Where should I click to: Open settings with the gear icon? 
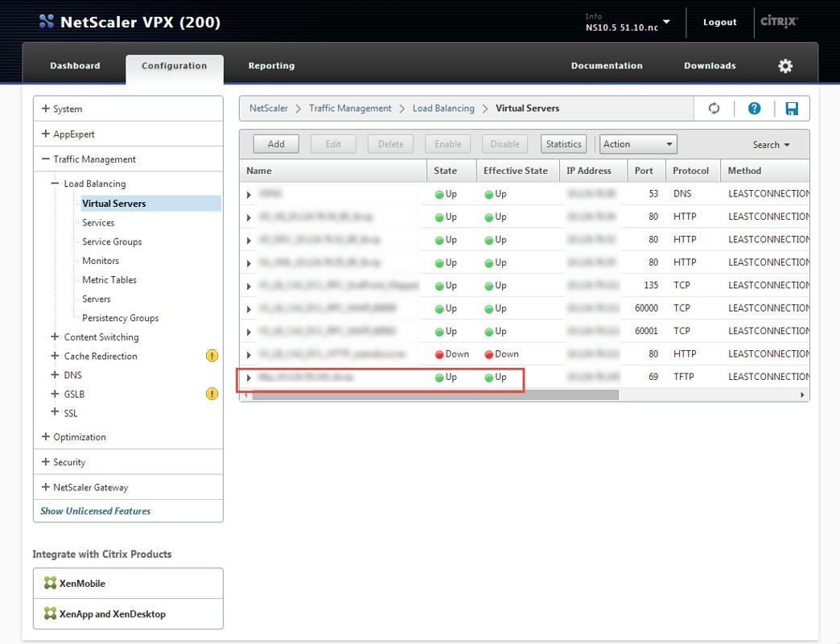(785, 66)
